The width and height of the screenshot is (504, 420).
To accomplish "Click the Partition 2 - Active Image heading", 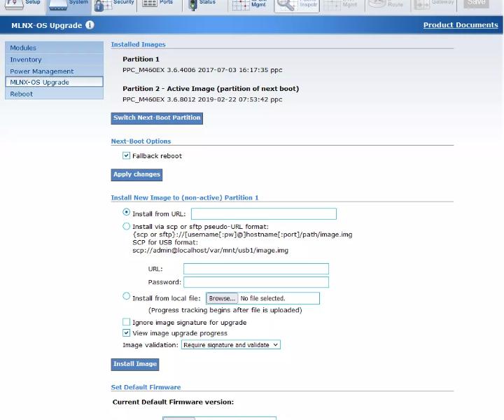I will click(211, 89).
